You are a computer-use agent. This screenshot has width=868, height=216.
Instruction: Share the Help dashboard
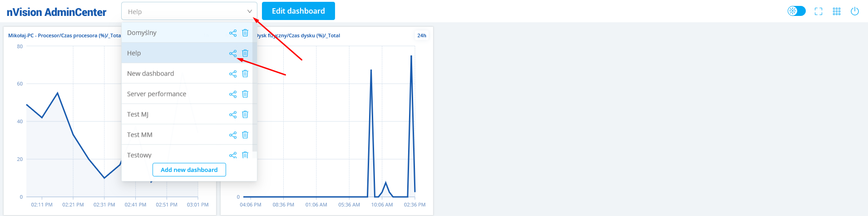point(233,53)
